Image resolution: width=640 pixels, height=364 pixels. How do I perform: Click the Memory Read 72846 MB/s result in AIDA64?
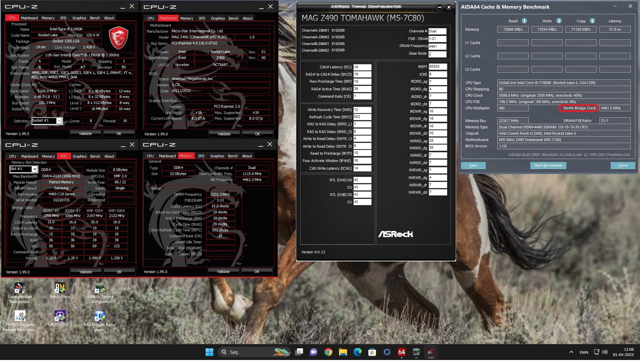point(513,29)
